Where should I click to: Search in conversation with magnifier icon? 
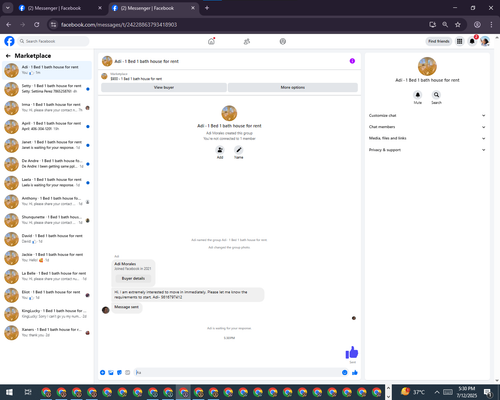[436, 95]
